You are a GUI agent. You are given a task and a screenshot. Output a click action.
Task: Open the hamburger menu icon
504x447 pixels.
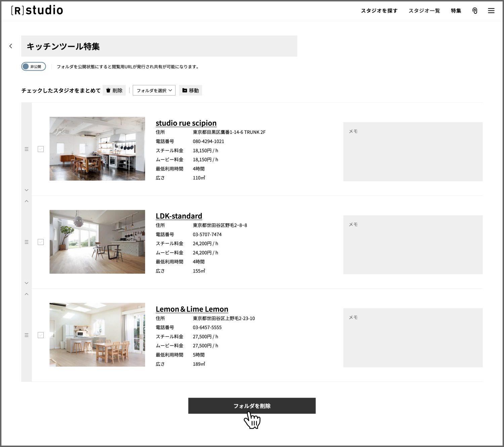coord(491,11)
